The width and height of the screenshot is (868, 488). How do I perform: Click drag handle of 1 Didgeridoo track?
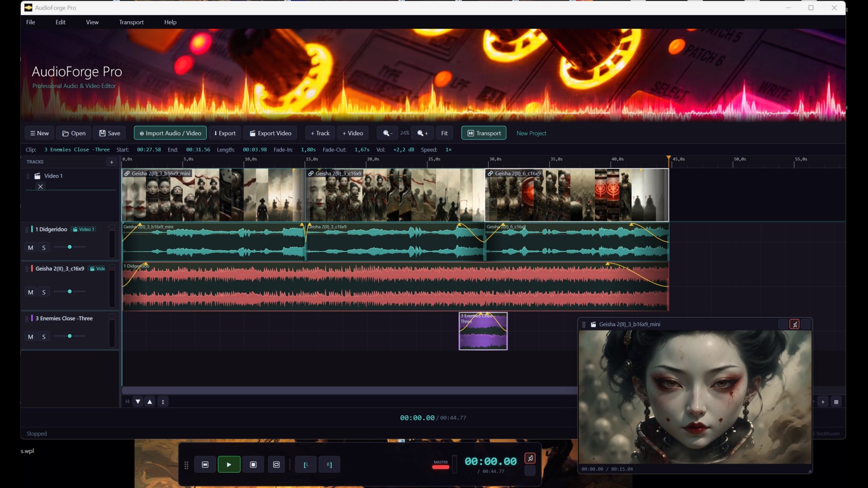pos(27,230)
